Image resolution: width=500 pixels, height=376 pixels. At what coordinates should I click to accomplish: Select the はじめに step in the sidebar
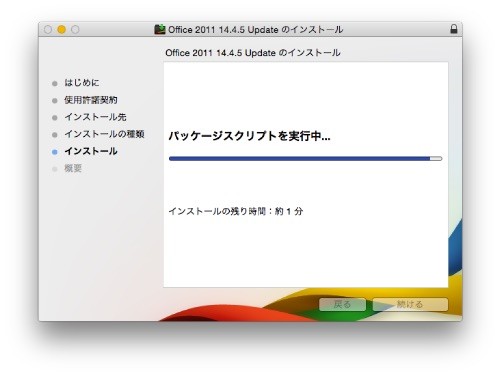click(x=82, y=83)
